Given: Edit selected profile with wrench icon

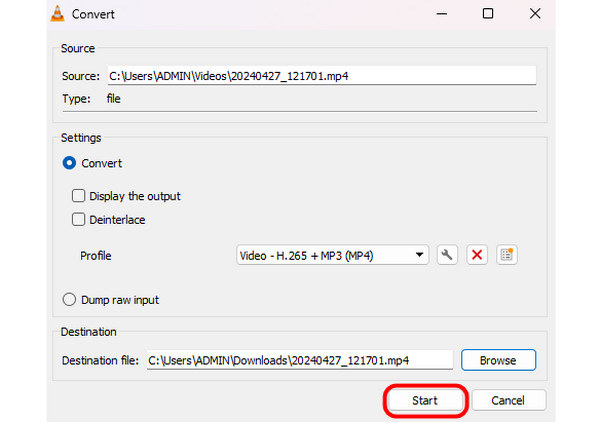Looking at the screenshot, I should tap(447, 255).
